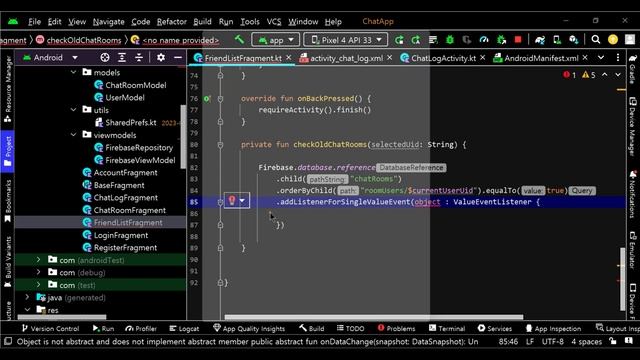Click the Sync Project with Gradle icon
The height and width of the screenshot is (360, 640).
[540, 40]
